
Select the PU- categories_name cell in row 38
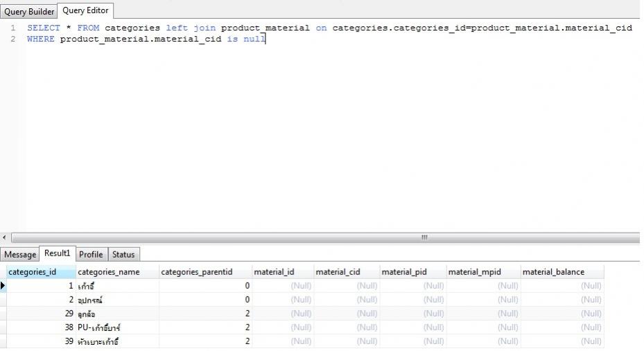pos(116,327)
